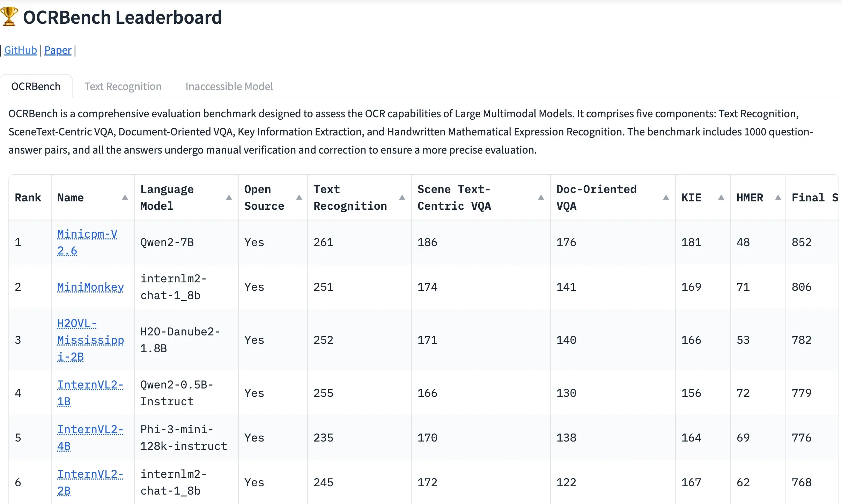Viewport: 842px width, 504px height.
Task: Click the InternVL2-4B model link
Action: point(90,437)
